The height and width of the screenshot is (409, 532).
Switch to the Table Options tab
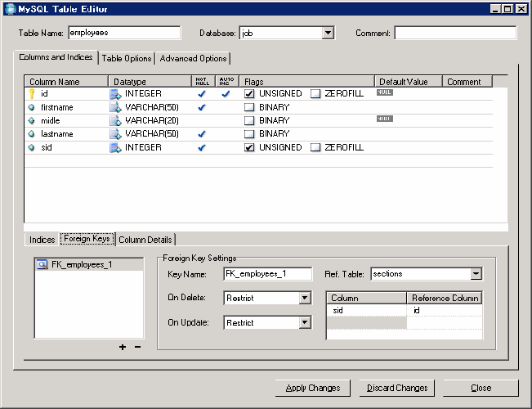(127, 58)
